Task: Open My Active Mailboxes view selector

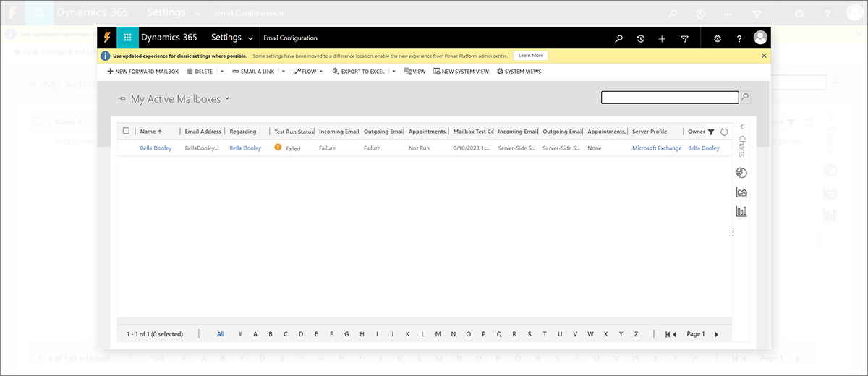Action: (180, 99)
